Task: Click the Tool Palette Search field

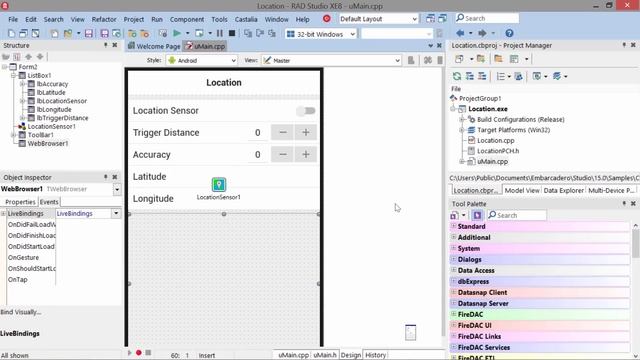Action: pyautogui.click(x=517, y=215)
